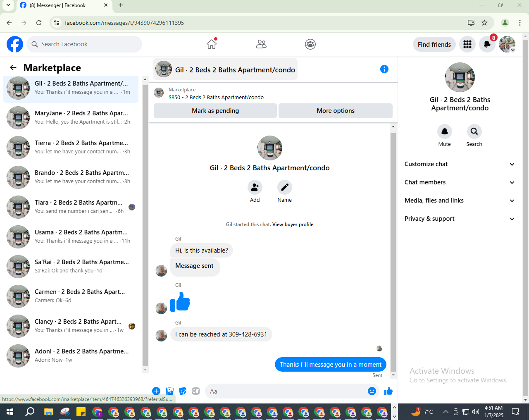
Task: Open Chrome's three-dot menu
Action: tap(520, 23)
